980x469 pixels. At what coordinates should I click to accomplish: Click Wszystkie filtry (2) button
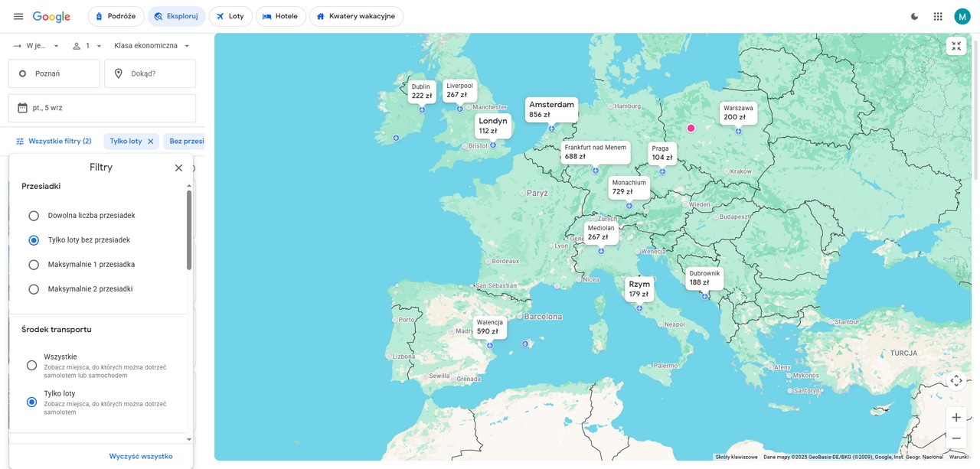pyautogui.click(x=54, y=142)
